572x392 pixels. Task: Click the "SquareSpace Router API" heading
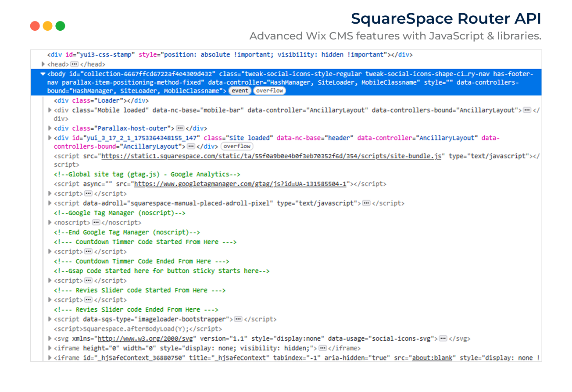pyautogui.click(x=446, y=19)
